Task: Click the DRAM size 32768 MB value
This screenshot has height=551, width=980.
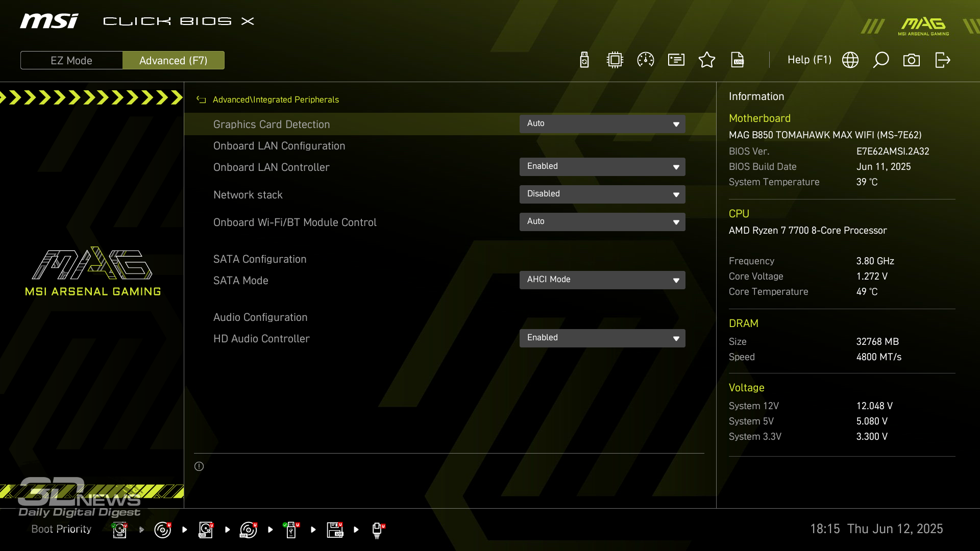Action: (x=877, y=342)
